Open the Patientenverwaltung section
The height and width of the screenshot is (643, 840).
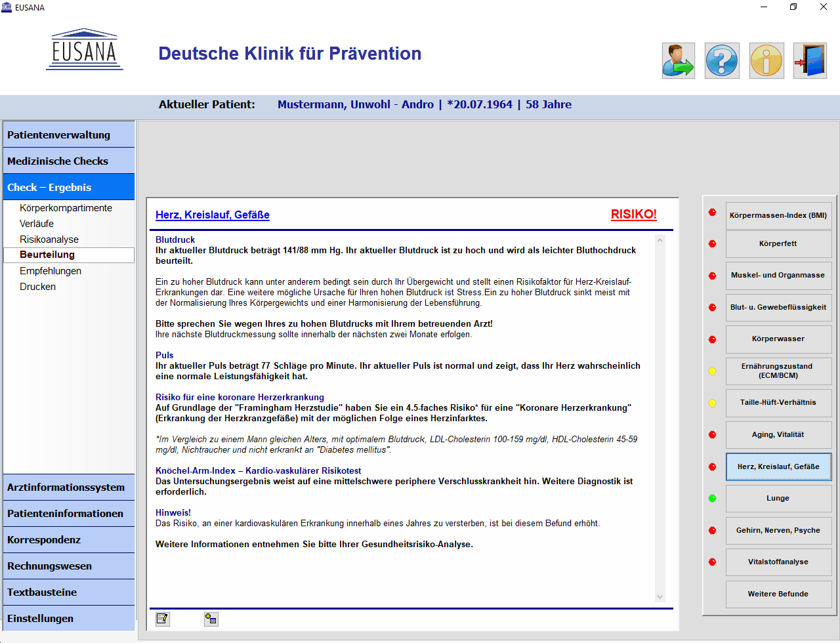click(x=69, y=135)
